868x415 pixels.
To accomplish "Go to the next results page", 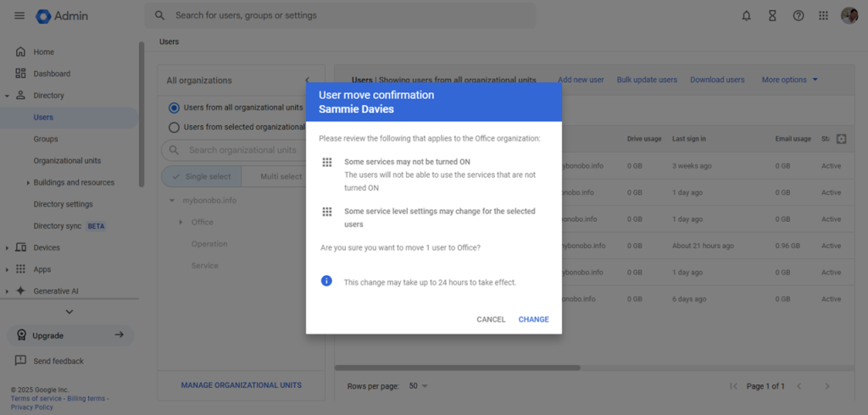I will [x=827, y=386].
